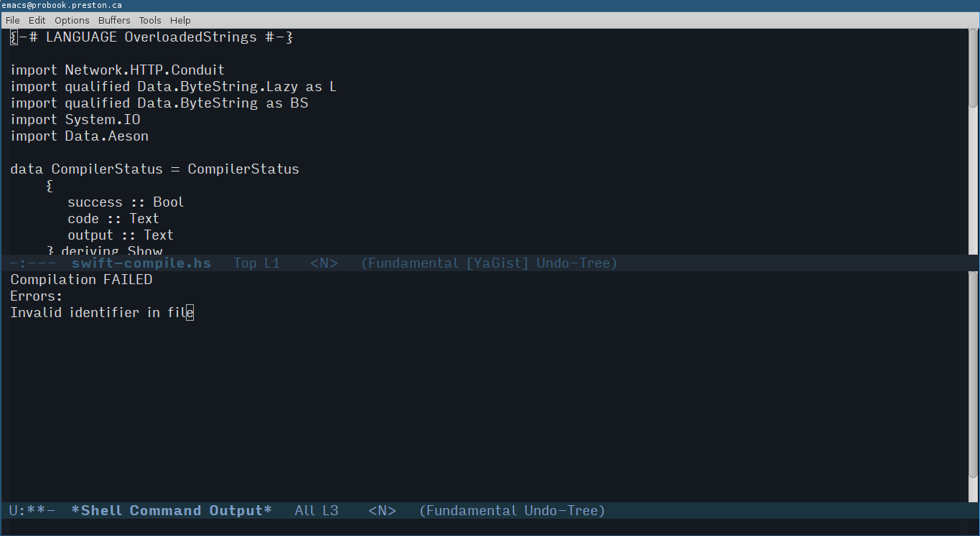This screenshot has height=536, width=980.
Task: Click 'import Network.HTTP.Conduit' line
Action: coord(117,70)
